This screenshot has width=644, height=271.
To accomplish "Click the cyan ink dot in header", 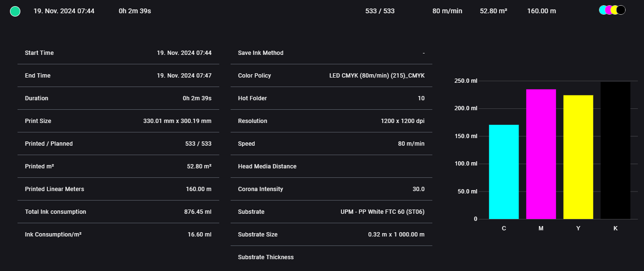I will coord(603,10).
